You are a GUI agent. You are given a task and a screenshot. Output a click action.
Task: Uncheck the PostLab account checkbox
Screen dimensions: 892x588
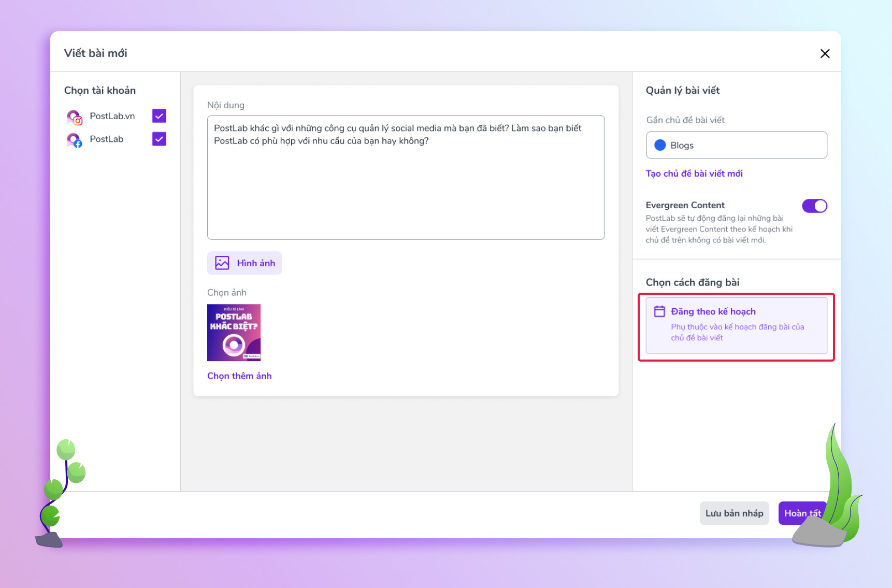(x=159, y=139)
